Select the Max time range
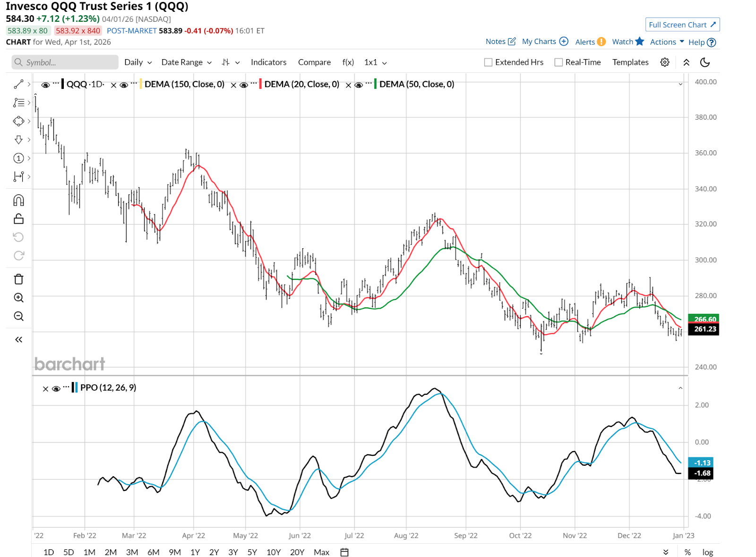 [321, 552]
